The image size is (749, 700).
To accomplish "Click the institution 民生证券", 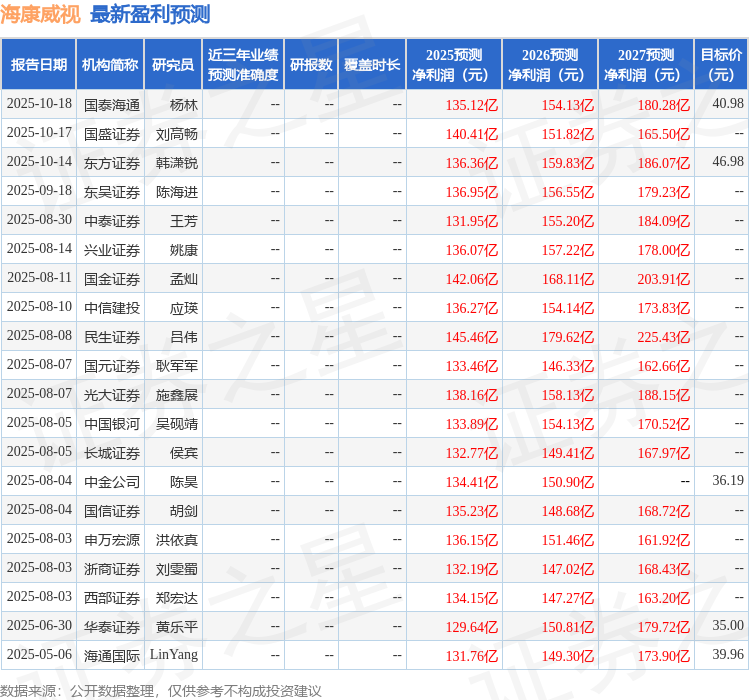I will (112, 337).
